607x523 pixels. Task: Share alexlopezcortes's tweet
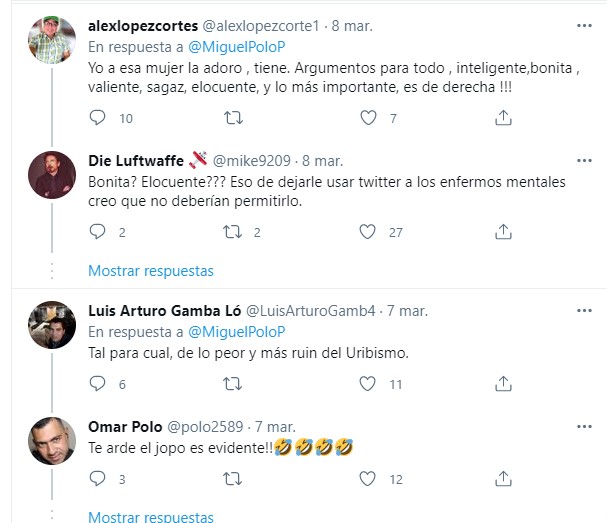pos(504,118)
